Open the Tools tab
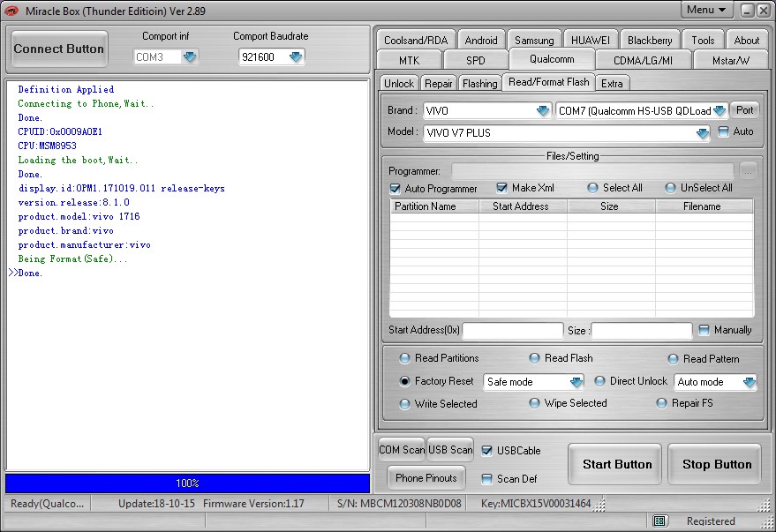 tap(703, 40)
